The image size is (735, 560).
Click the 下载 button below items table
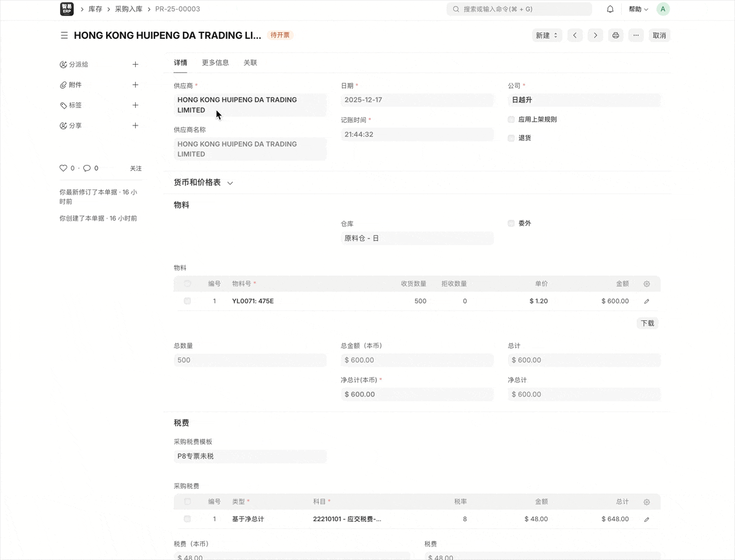(647, 323)
